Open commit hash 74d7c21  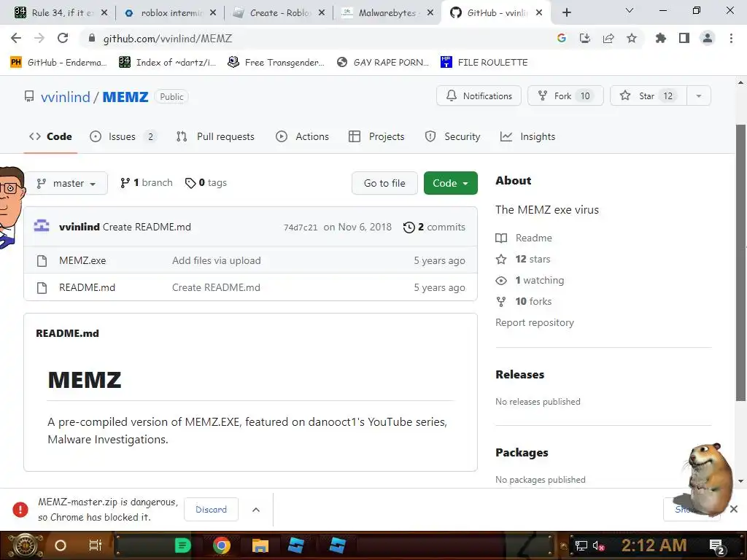(301, 227)
